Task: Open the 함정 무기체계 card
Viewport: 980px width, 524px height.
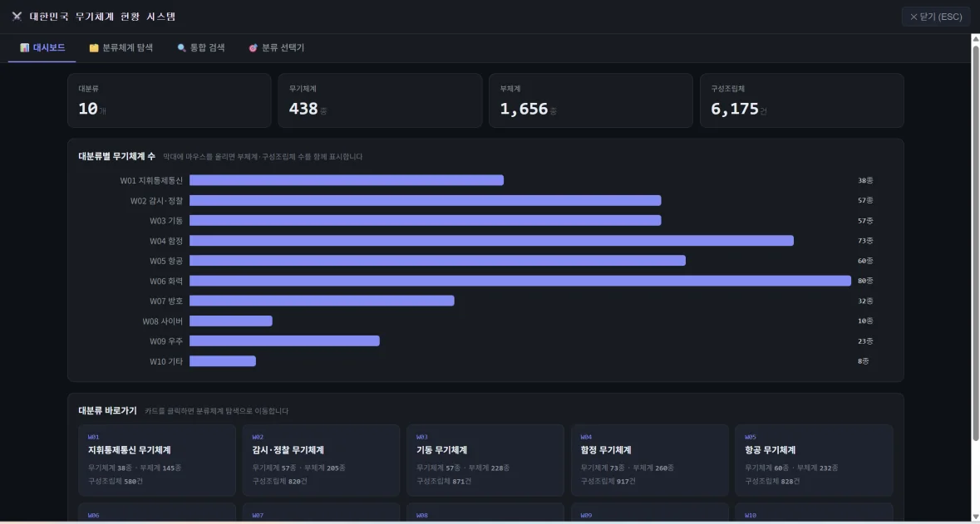Action: point(650,460)
